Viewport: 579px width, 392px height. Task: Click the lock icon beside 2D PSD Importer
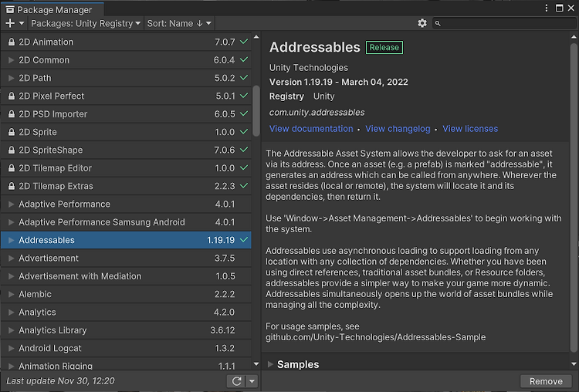click(12, 114)
